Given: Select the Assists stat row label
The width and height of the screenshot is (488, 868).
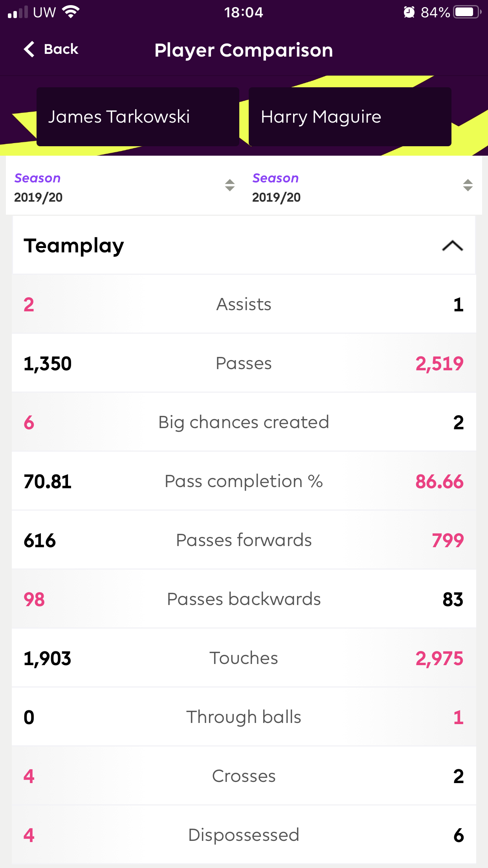Looking at the screenshot, I should point(244,304).
